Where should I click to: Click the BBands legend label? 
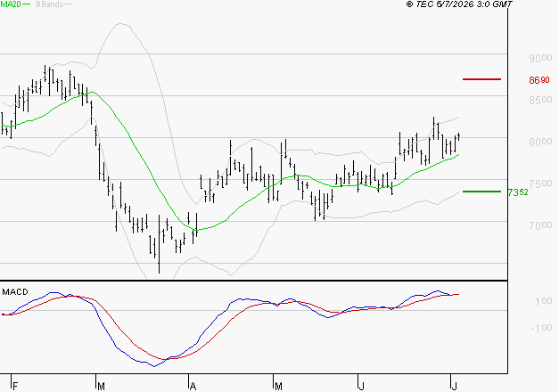coord(50,4)
